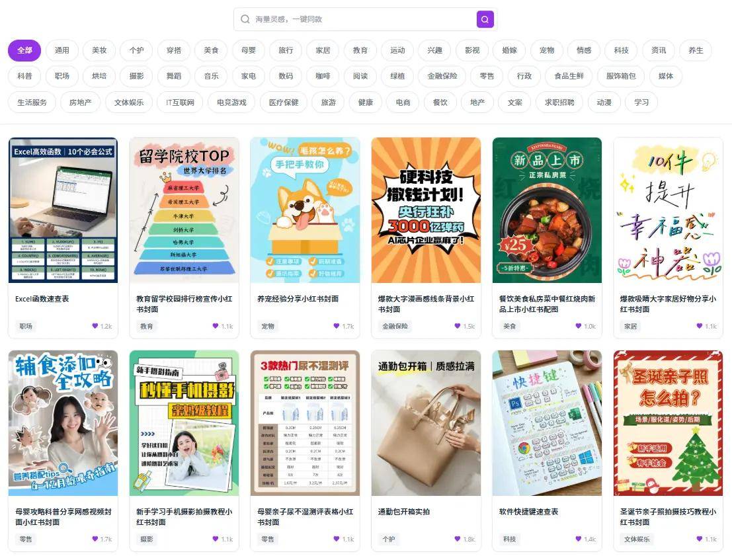
Task: Open the 留学院校TOP pyramid thumbnail
Action: [184, 210]
